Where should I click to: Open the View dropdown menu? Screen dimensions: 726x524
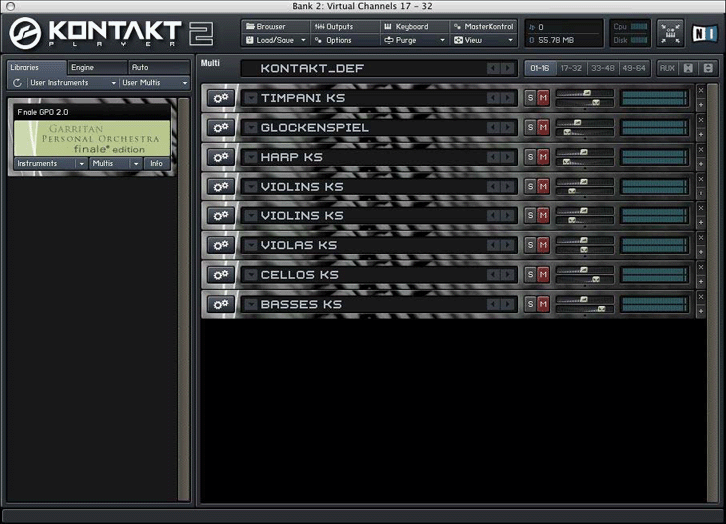[483, 40]
